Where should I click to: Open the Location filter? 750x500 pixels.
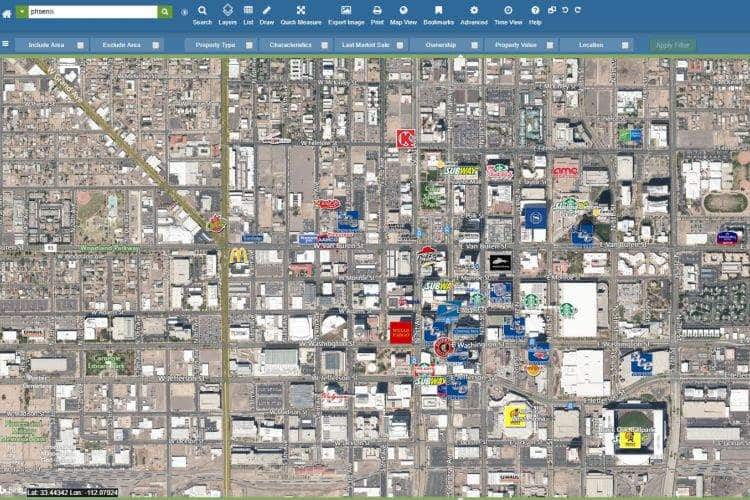[x=596, y=45]
